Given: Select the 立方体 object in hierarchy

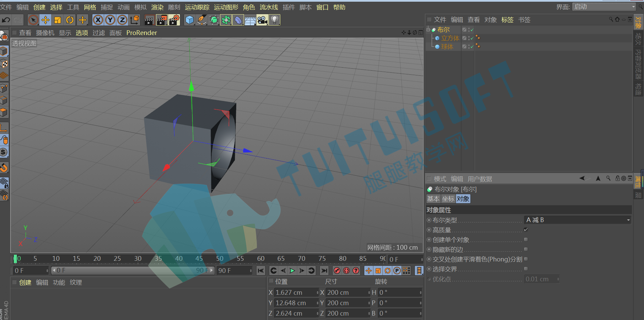Looking at the screenshot, I should pos(450,38).
